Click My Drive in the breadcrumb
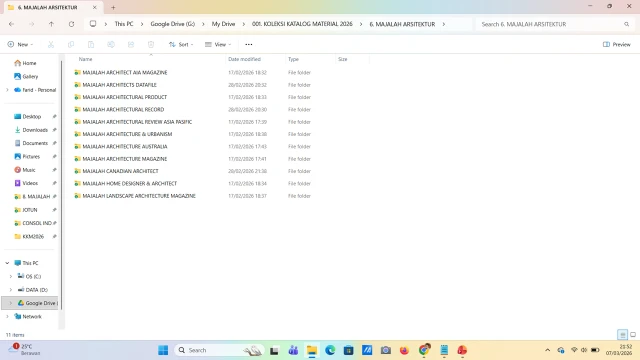This screenshot has height=360, width=640. coord(223,24)
